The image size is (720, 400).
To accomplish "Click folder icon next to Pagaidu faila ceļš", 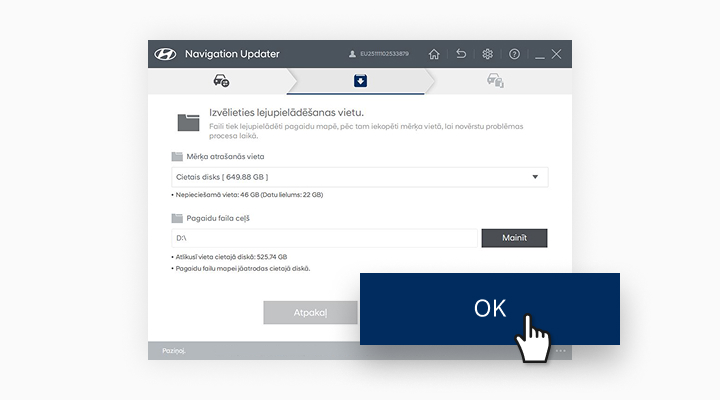I will (177, 217).
